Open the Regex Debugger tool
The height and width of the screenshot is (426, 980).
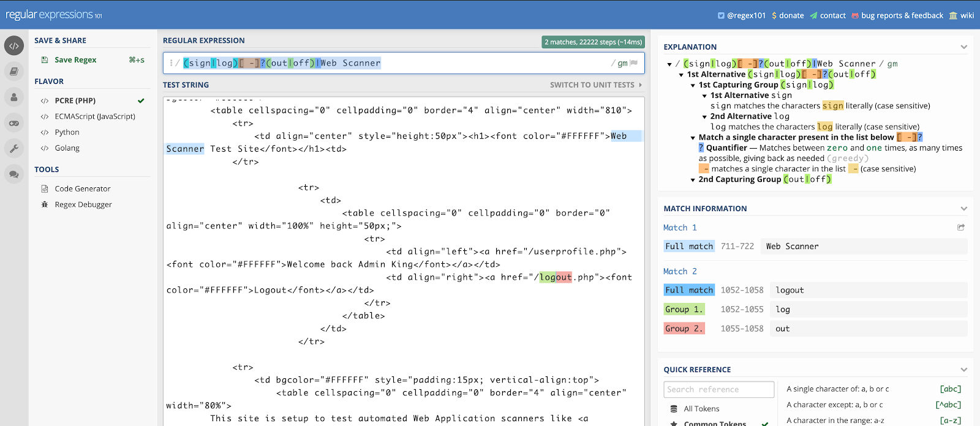point(83,204)
